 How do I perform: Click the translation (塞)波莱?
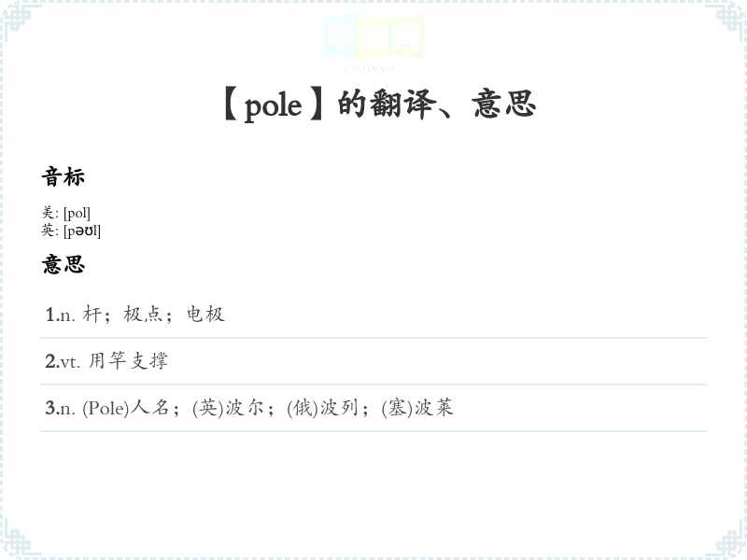[x=417, y=408]
